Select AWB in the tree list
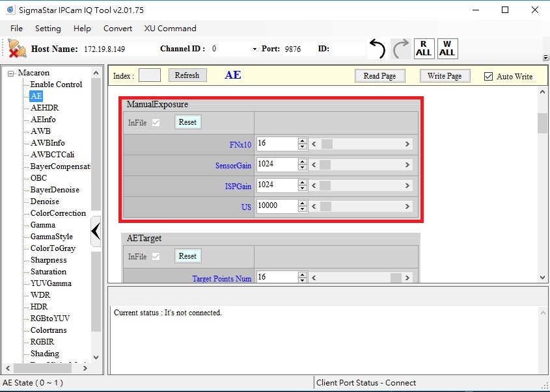 point(40,131)
